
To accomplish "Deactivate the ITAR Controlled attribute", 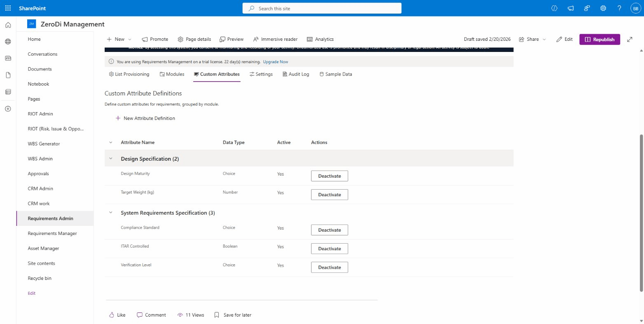I will [329, 248].
